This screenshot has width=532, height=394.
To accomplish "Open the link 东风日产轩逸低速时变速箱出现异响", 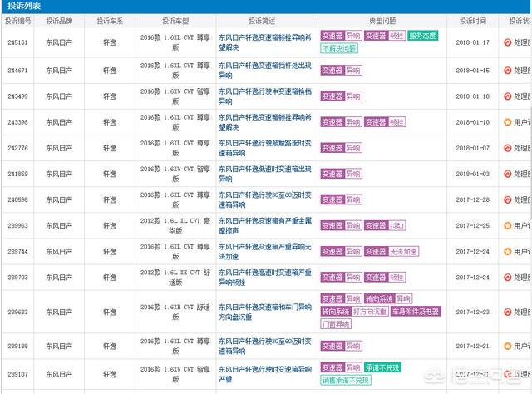I will click(x=265, y=174).
